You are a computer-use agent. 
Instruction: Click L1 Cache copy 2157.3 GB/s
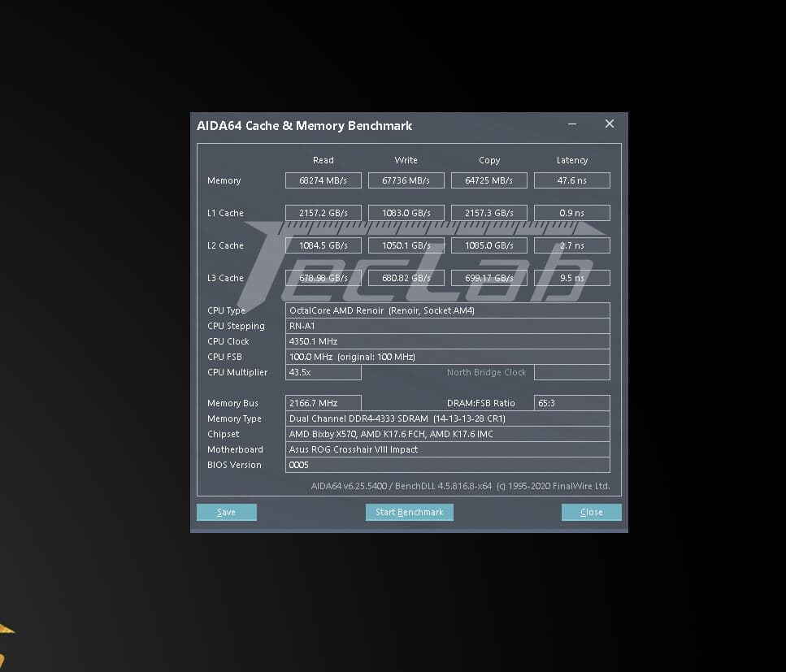point(489,213)
